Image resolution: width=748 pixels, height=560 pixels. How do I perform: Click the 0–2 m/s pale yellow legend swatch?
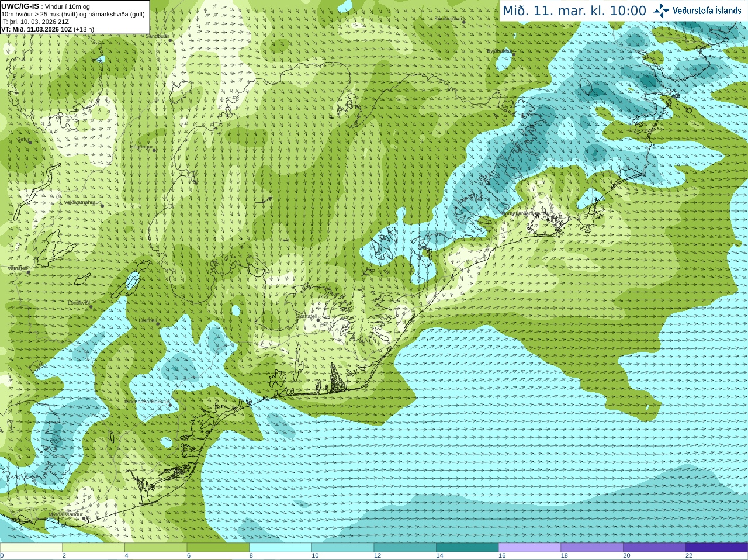31,548
